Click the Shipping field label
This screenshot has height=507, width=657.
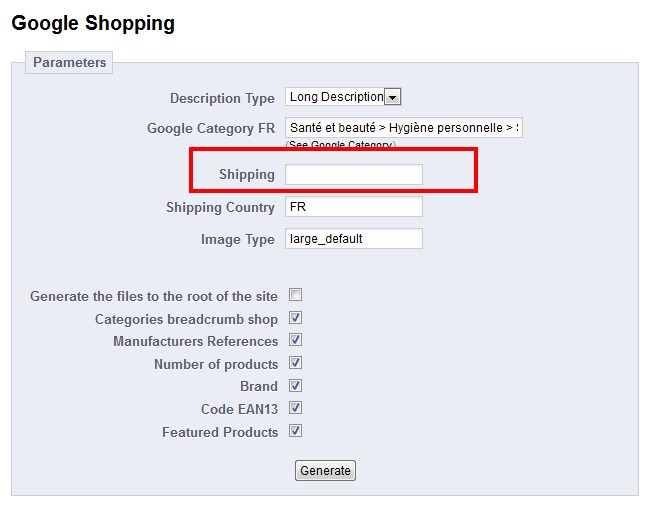pyautogui.click(x=247, y=174)
